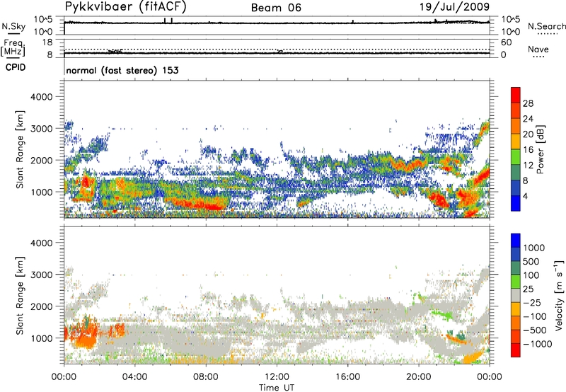Click the power panel 'Slant Range [km]' label
The image size is (566, 392).
point(21,149)
